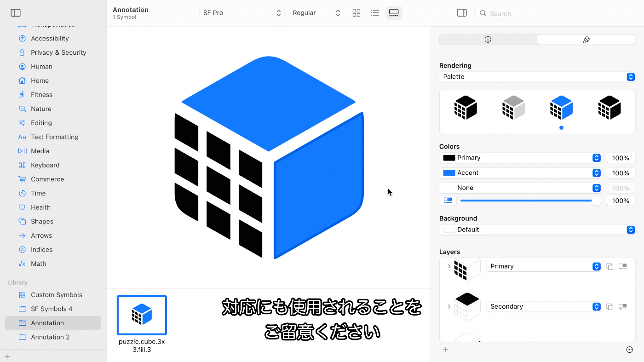Toggle the layer preview mode button

[448, 201]
